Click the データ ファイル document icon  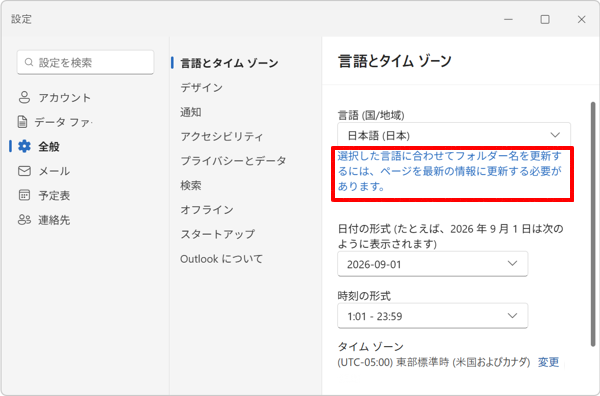pyautogui.click(x=23, y=122)
